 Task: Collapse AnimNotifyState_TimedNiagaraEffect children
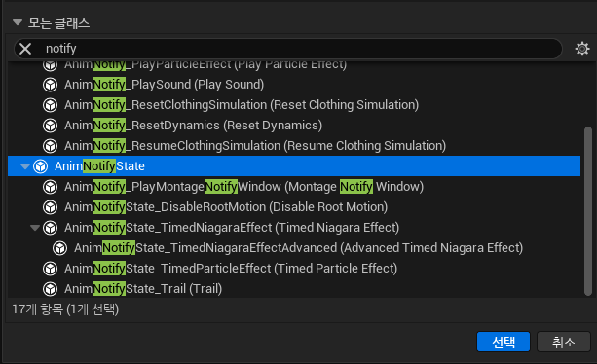[x=35, y=228]
